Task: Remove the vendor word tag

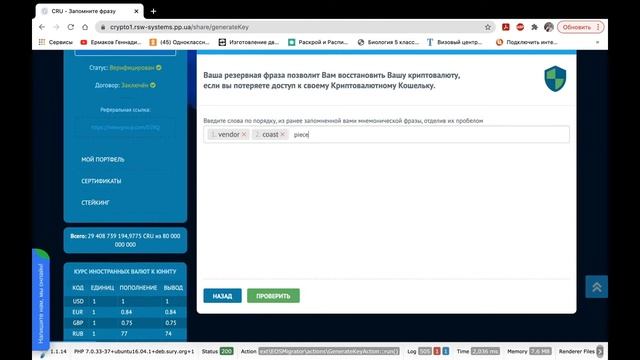Action: 244,134
